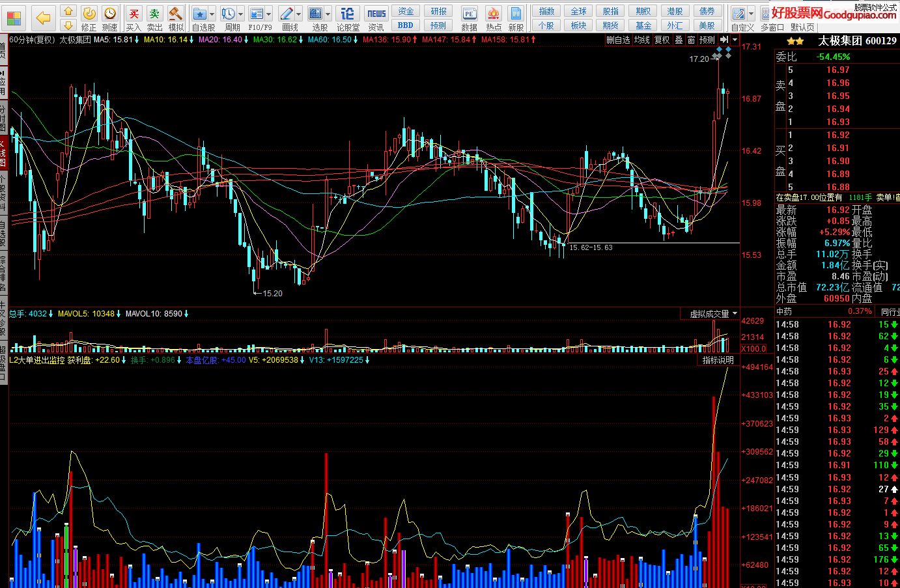
Task: Open the 自选股 watchlist icon
Action: coord(200,14)
